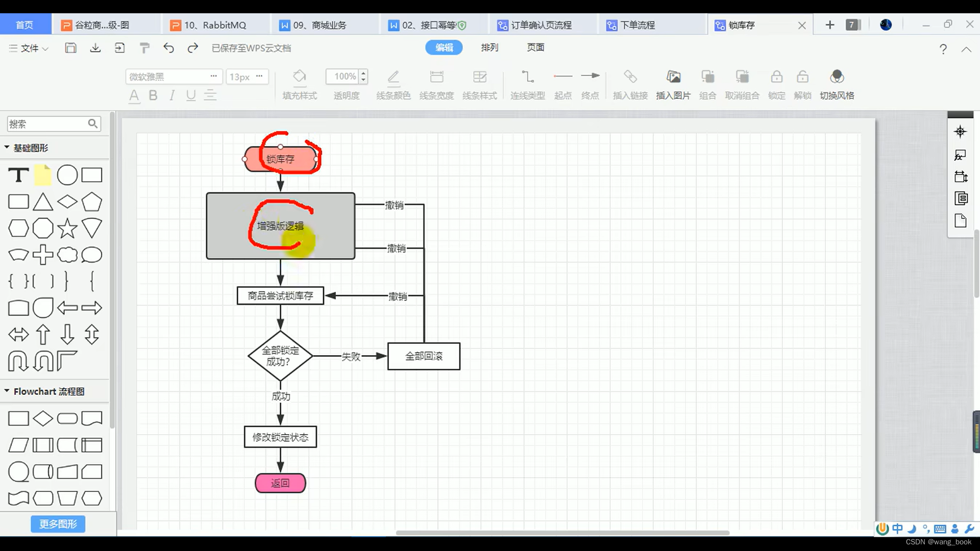Select the format painter icon
The image size is (980, 551).
coord(144,48)
